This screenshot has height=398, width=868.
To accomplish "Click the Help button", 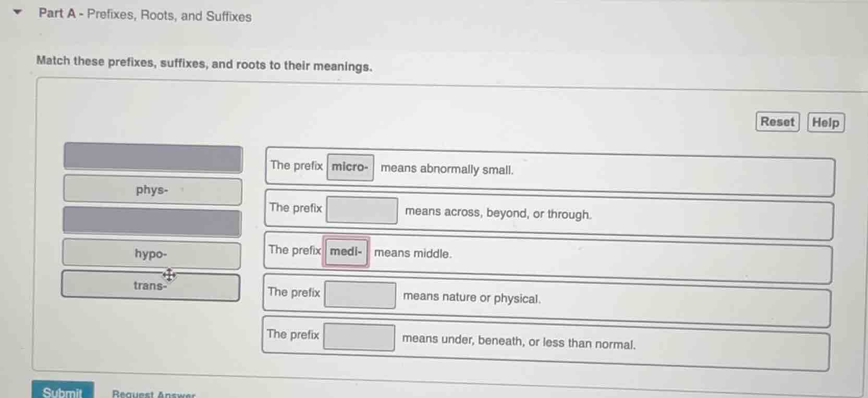I will (x=825, y=122).
